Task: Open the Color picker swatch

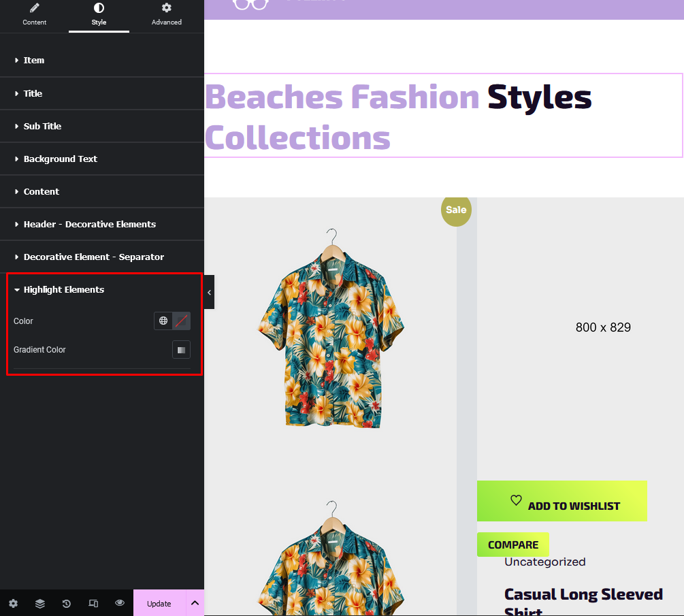Action: (x=182, y=321)
